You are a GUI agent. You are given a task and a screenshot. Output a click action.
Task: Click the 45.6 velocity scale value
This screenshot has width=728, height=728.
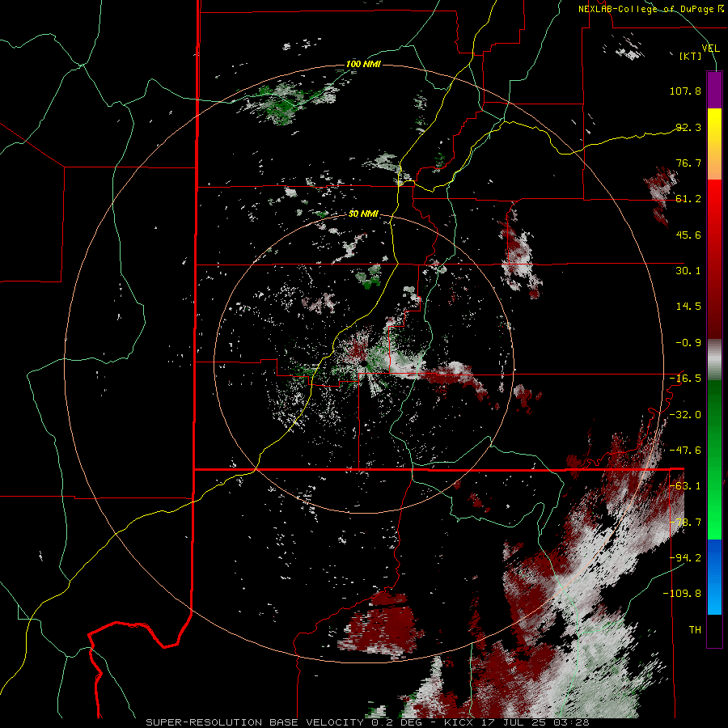688,235
